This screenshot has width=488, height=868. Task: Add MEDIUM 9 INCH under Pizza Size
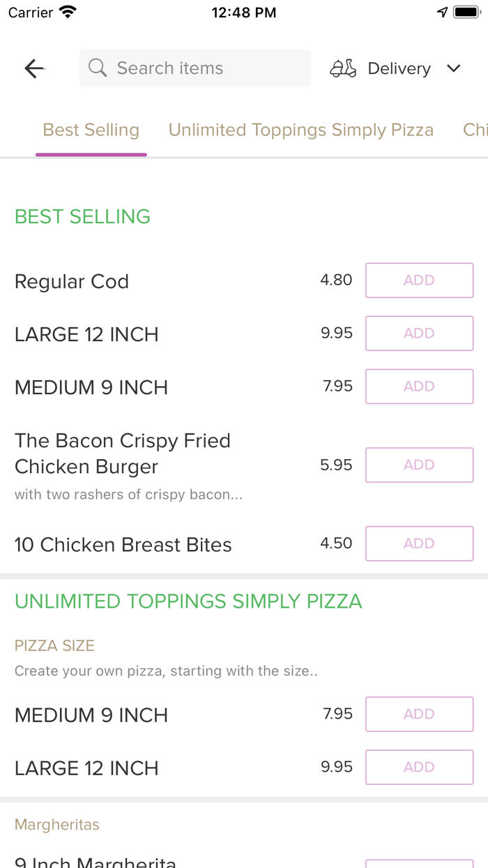tap(419, 714)
